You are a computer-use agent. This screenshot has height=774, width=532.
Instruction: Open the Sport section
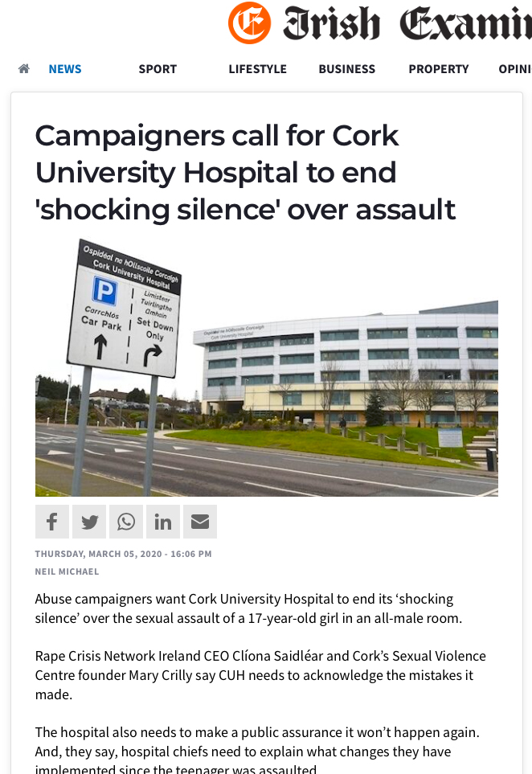158,69
